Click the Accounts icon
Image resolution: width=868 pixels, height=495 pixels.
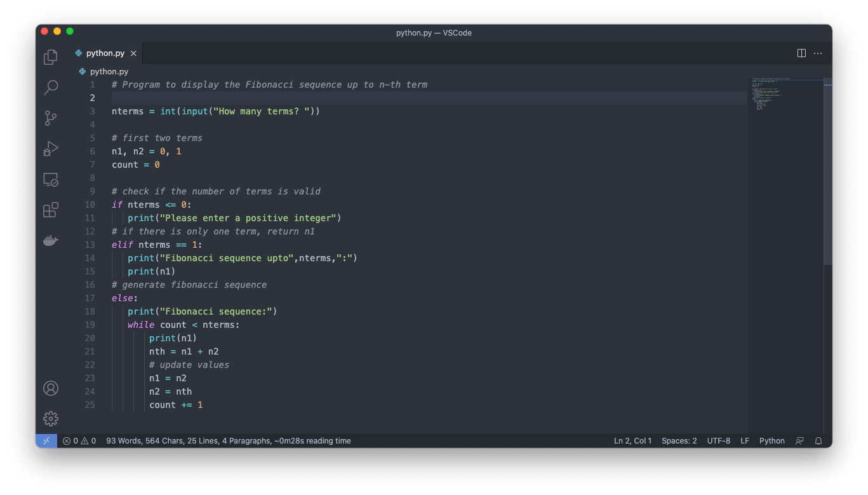pos(51,388)
